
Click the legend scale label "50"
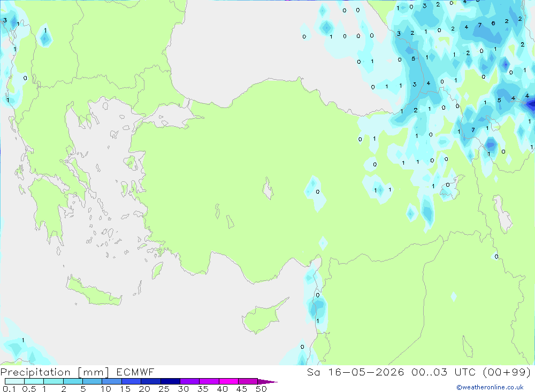pos(261,389)
